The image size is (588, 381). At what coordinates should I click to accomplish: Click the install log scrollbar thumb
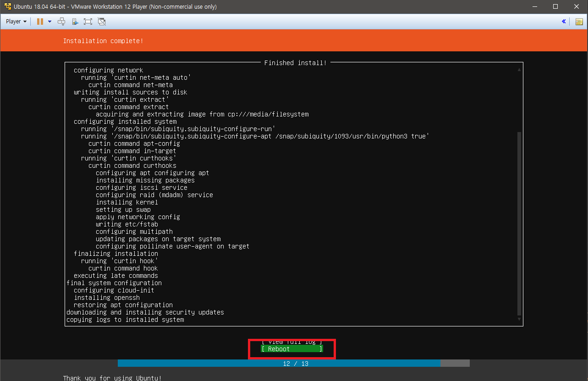point(519,224)
